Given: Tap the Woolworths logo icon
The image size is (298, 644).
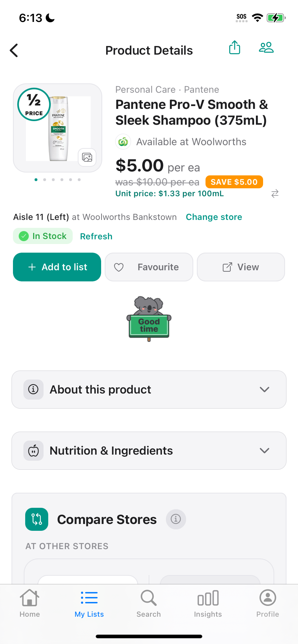Looking at the screenshot, I should (123, 142).
